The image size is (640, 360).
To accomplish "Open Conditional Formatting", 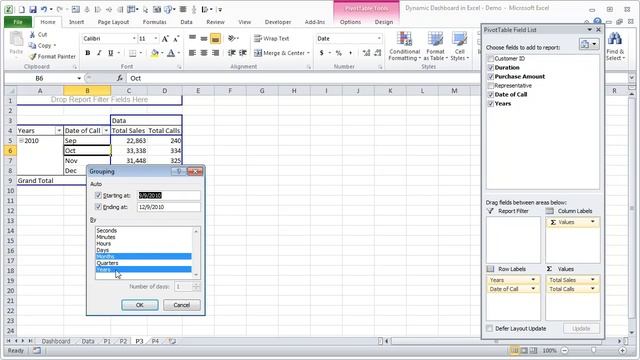I will coord(404,46).
